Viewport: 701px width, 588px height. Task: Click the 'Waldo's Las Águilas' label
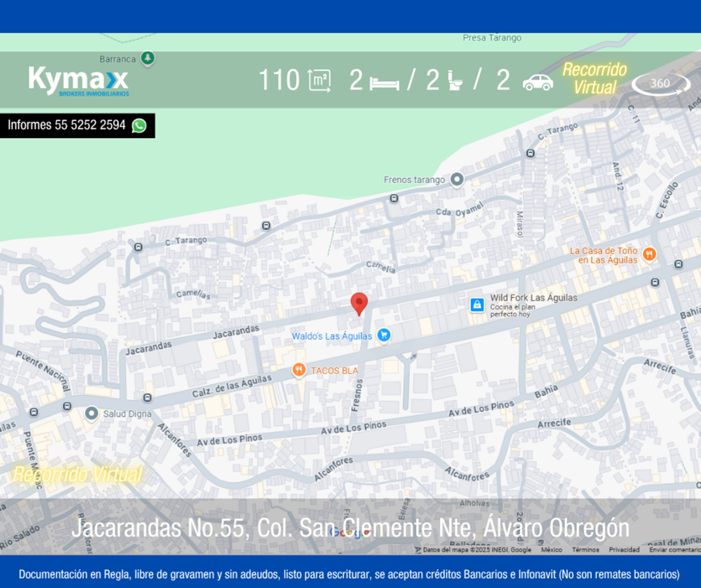(x=332, y=336)
